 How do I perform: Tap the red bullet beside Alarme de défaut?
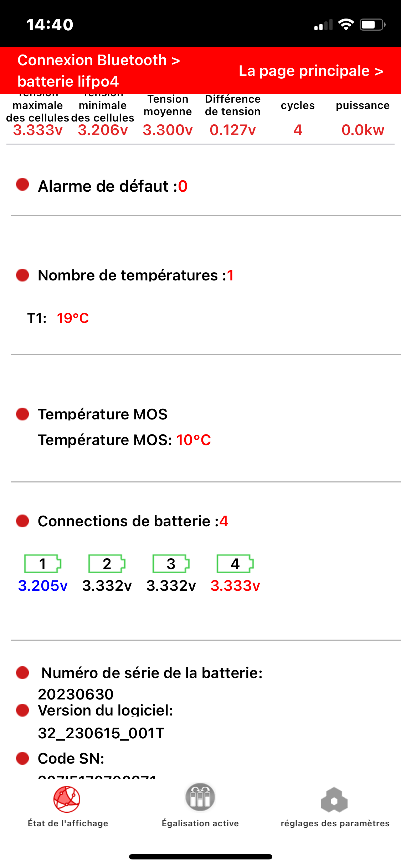tap(22, 185)
